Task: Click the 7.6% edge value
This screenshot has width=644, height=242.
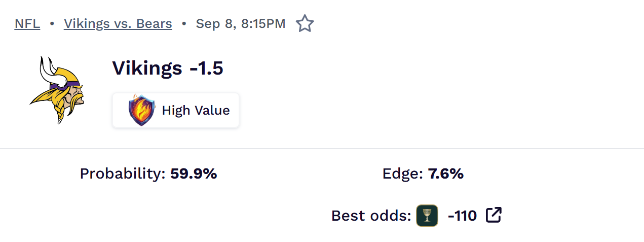Action: (446, 174)
